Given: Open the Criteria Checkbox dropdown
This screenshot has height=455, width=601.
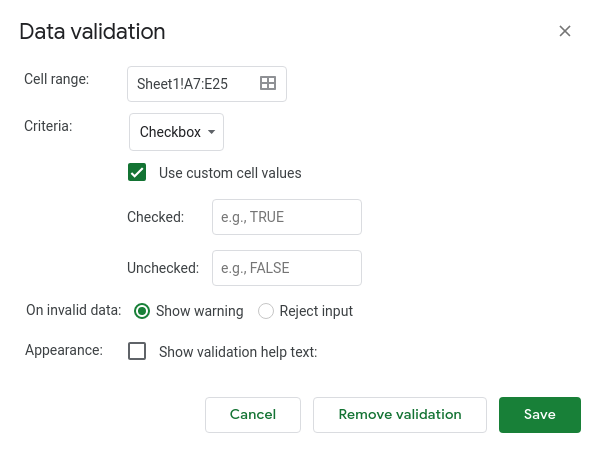Looking at the screenshot, I should pyautogui.click(x=176, y=132).
